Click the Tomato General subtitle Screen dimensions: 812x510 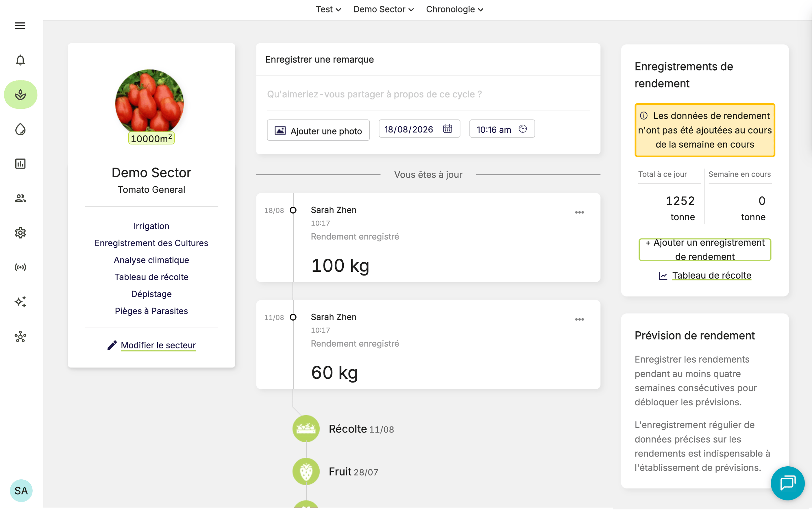(x=151, y=190)
